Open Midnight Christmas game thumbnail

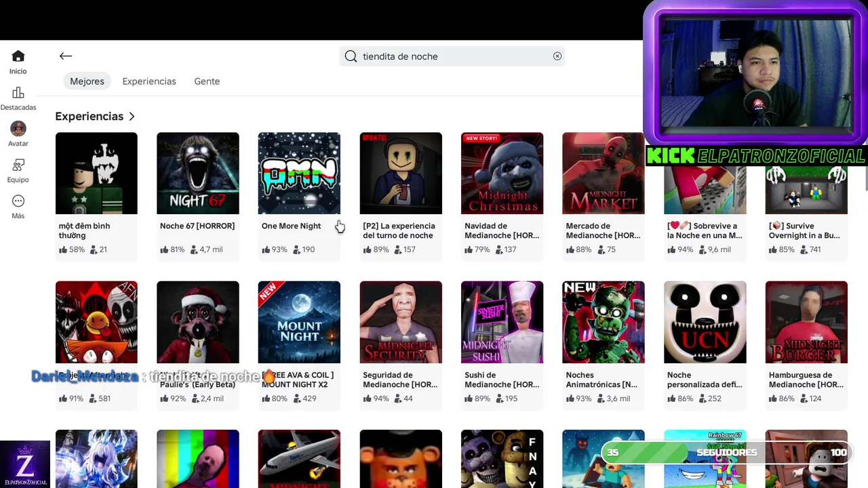502,173
